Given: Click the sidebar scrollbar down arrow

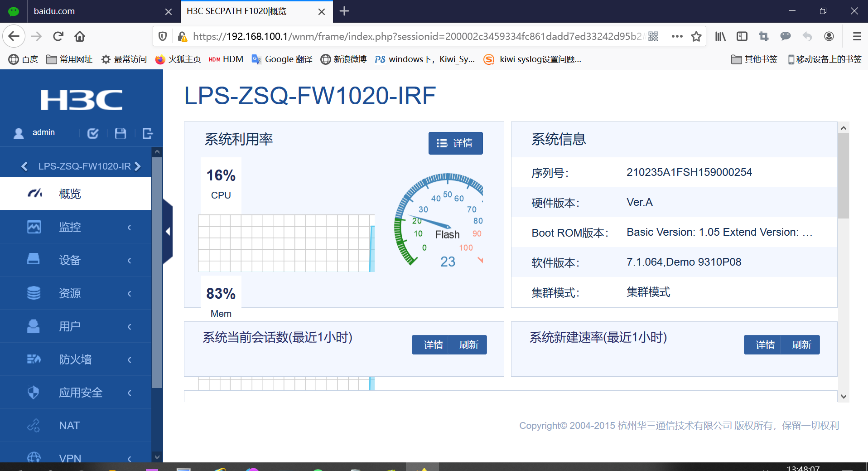Looking at the screenshot, I should 157,456.
